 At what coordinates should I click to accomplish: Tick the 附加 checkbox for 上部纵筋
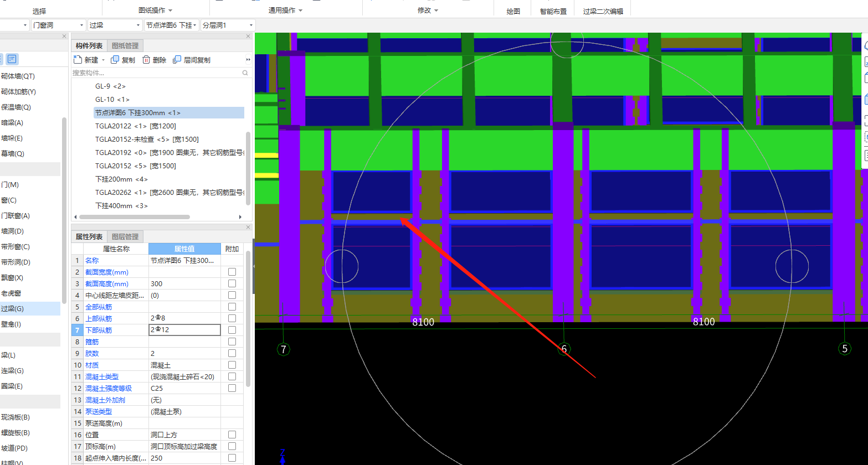232,318
